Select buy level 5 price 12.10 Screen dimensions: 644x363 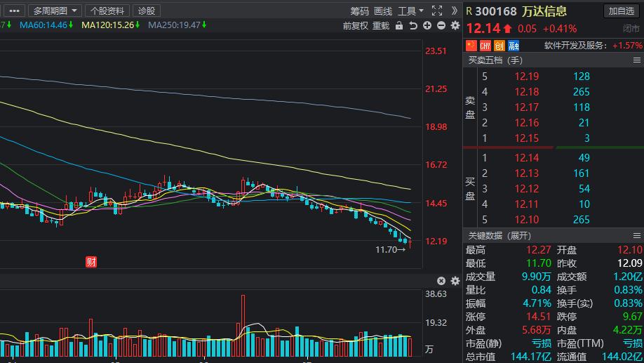point(527,220)
